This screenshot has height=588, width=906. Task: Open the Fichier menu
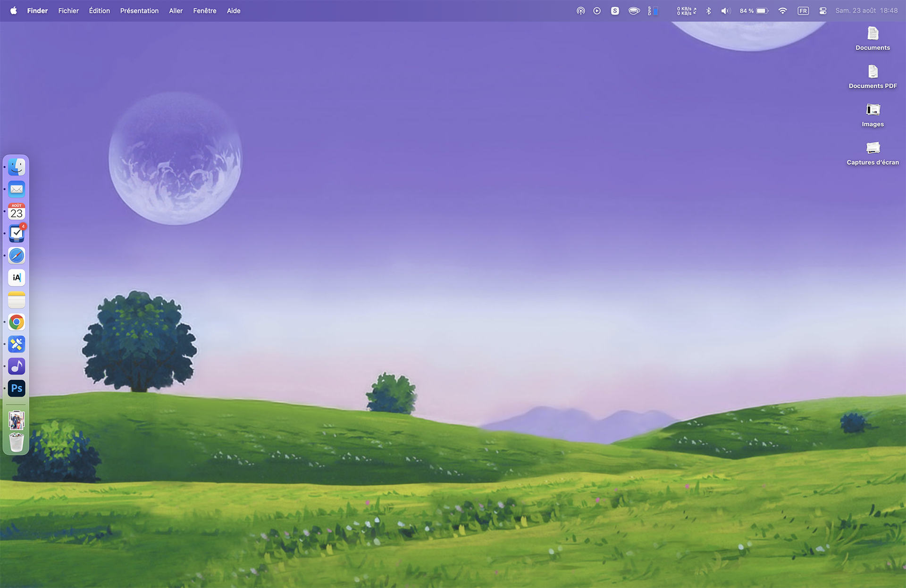point(68,10)
